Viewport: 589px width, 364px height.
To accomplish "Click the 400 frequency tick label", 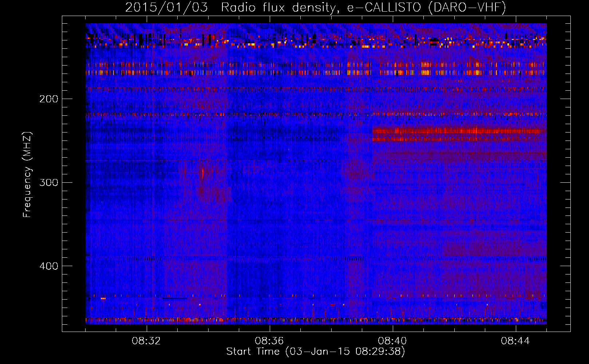I will point(49,266).
